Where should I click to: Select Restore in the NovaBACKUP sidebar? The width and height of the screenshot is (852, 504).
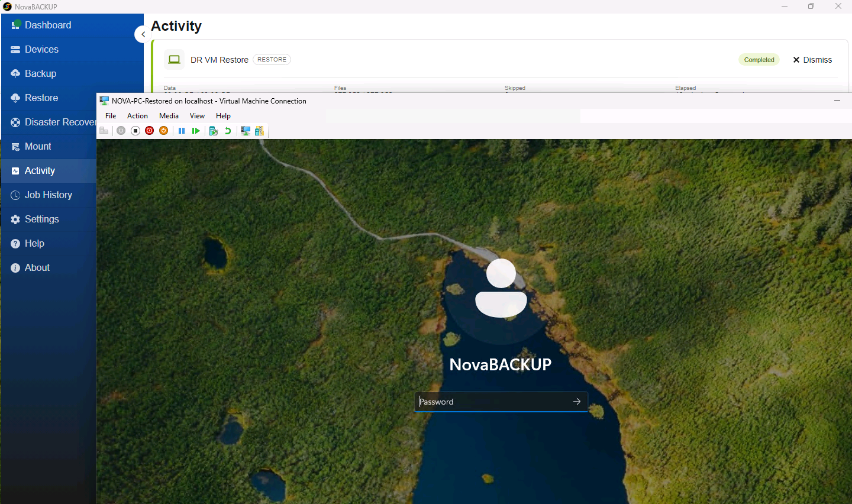tap(49, 98)
